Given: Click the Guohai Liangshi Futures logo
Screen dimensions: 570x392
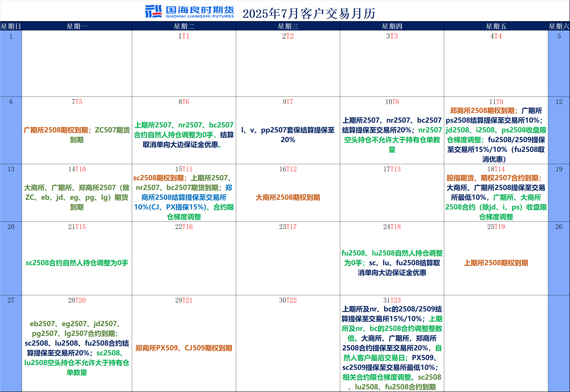Looking at the screenshot, I should [189, 11].
